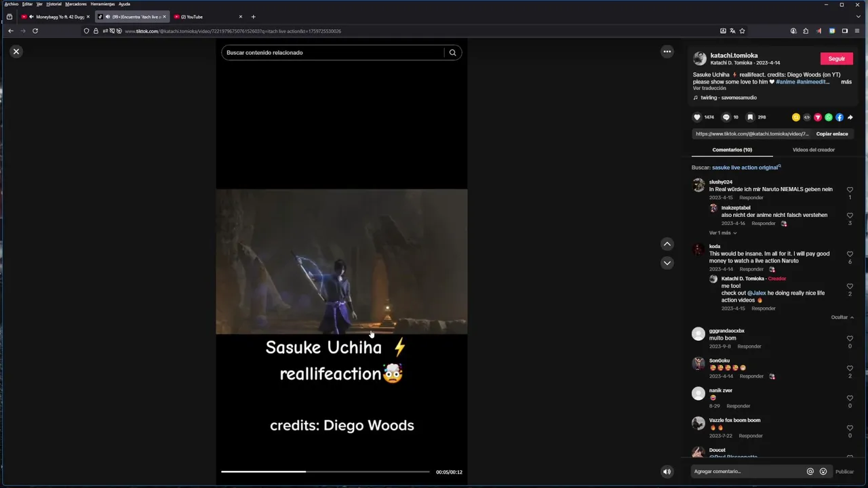Click the playing Sasuke video frame
The height and width of the screenshot is (488, 868).
(x=342, y=262)
